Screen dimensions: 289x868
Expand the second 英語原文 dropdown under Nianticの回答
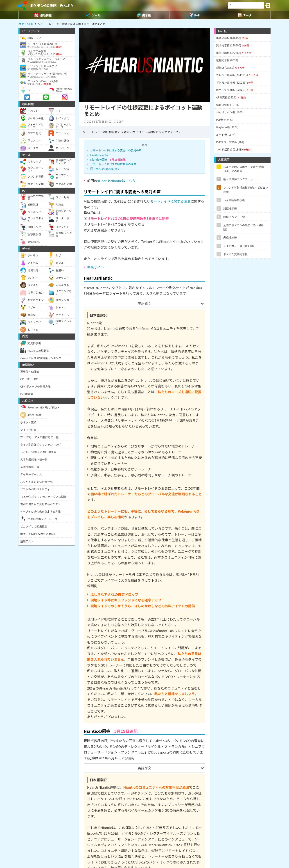pyautogui.click(x=144, y=768)
